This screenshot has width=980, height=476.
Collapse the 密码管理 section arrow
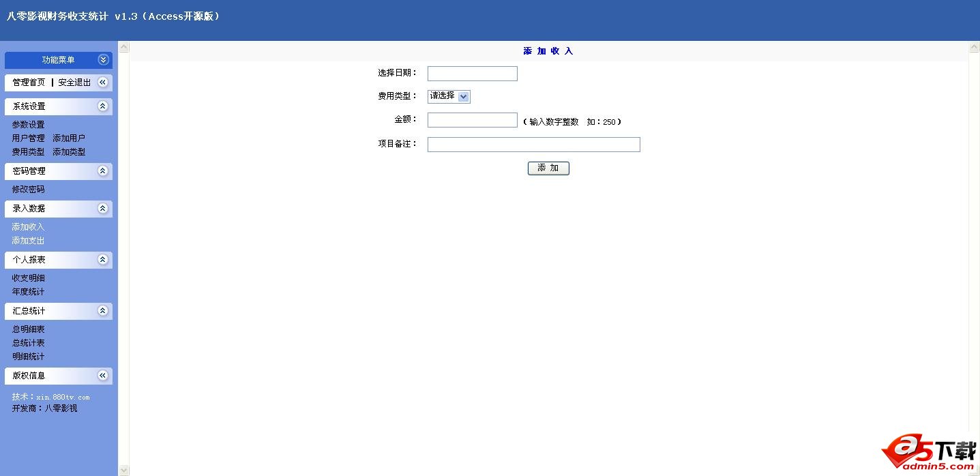tap(103, 171)
